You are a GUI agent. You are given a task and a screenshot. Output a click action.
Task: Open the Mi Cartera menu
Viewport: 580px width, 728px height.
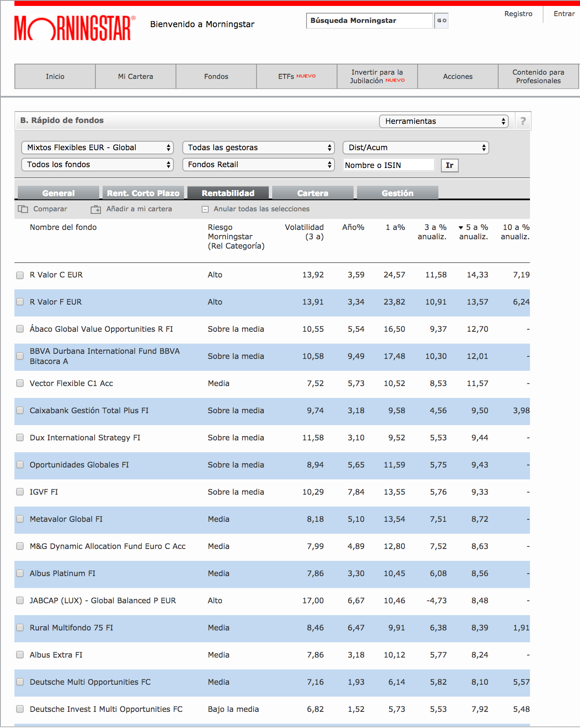click(x=136, y=76)
